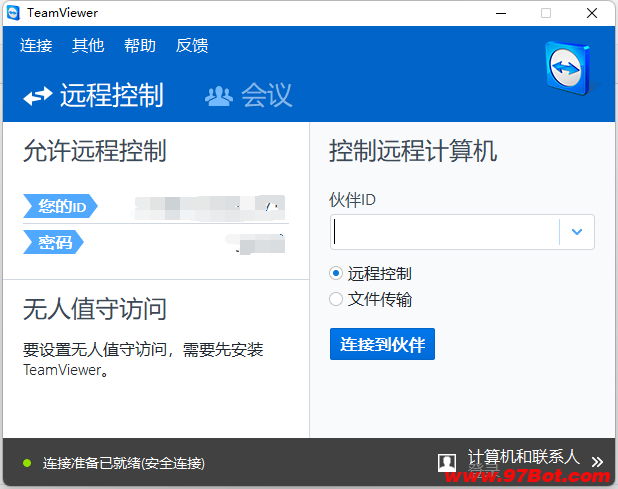The height and width of the screenshot is (489, 618).
Task: Click the unattended access setup description text
Action: coord(143,359)
